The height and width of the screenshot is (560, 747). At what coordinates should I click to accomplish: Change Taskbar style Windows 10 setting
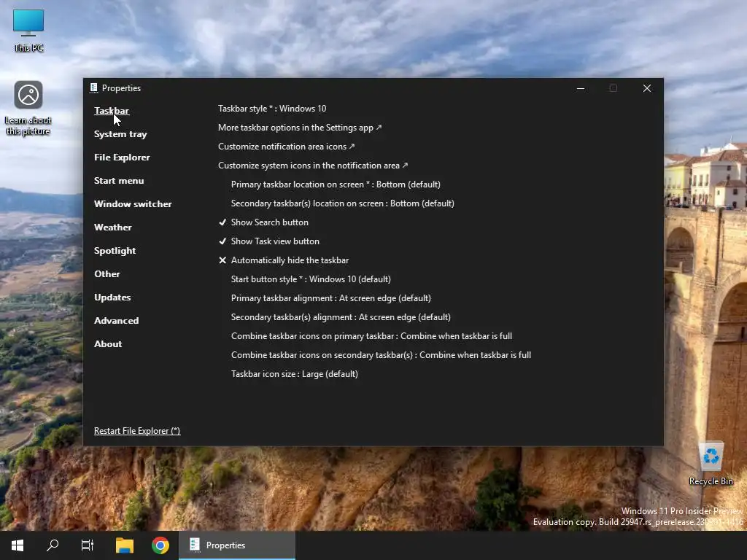[272, 109]
